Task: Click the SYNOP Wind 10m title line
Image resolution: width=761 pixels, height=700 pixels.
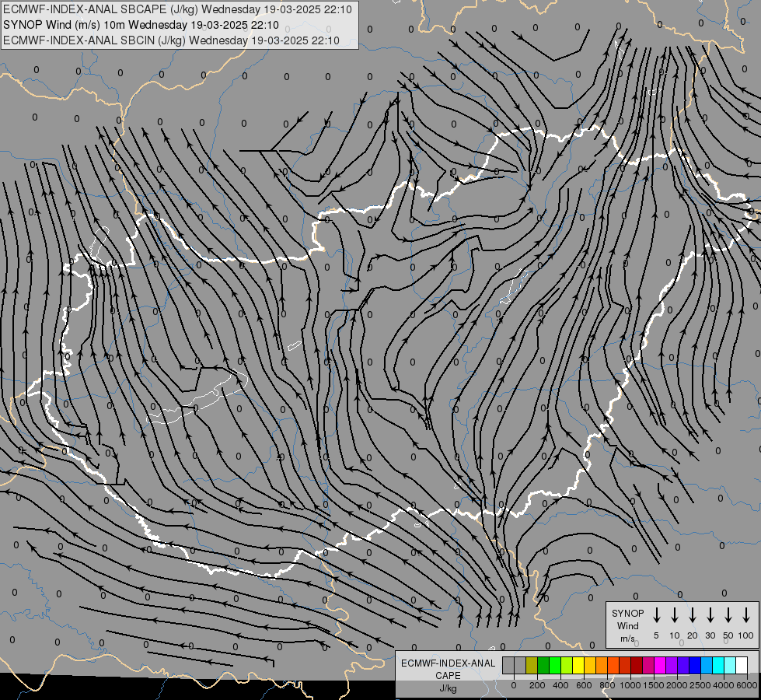Action: pyautogui.click(x=141, y=25)
